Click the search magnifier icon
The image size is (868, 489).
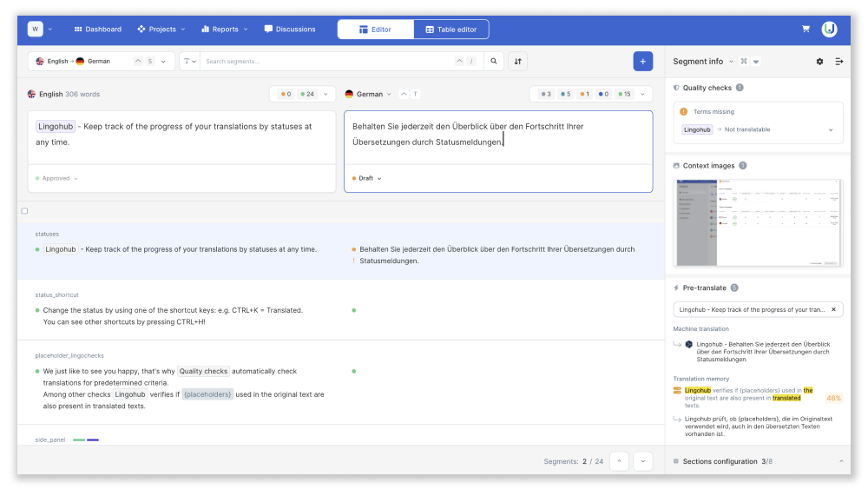[494, 62]
